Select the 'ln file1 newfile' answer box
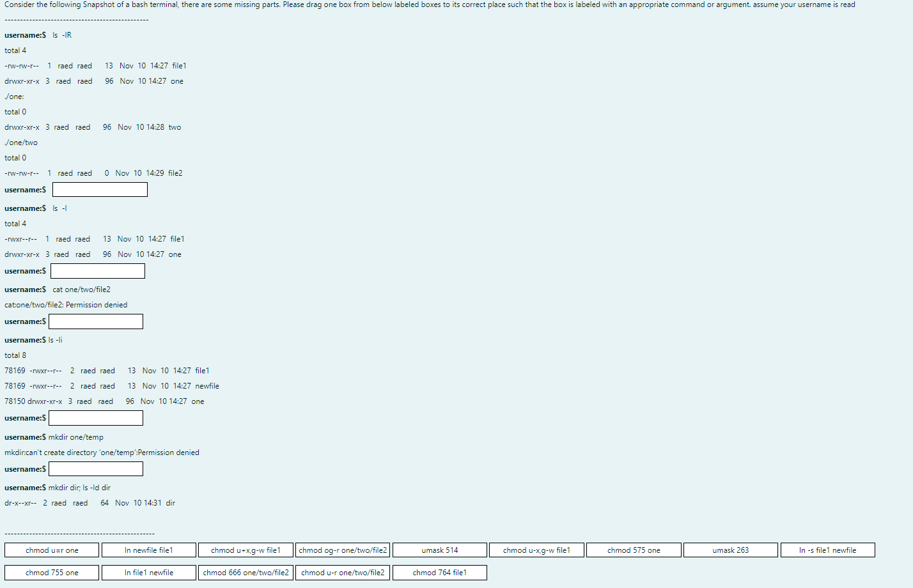Image resolution: width=913 pixels, height=588 pixels. 148,573
